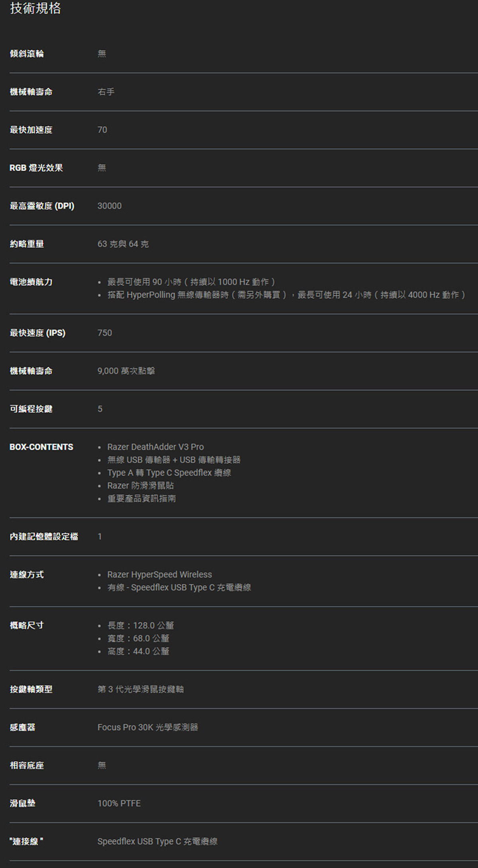Click the "BOX-CONTENTS" label
Viewport: 478px width, 868px height.
41,447
